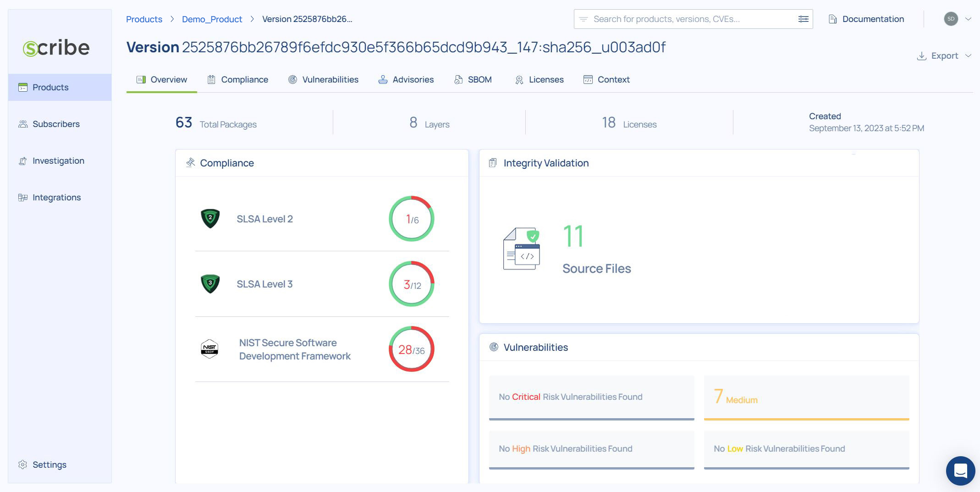Open the Documentation link

[866, 19]
